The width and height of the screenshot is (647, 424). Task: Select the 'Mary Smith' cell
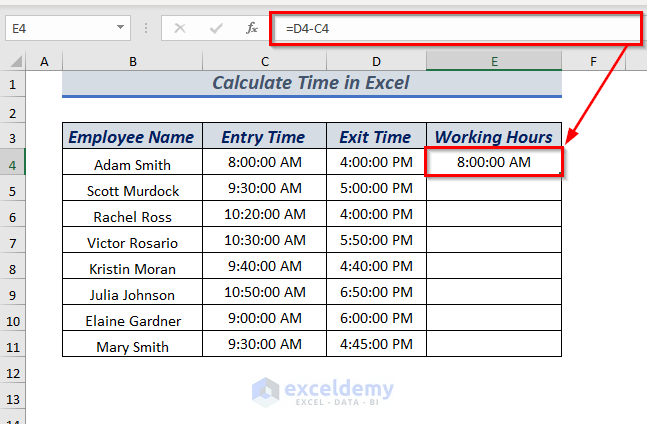pos(132,344)
